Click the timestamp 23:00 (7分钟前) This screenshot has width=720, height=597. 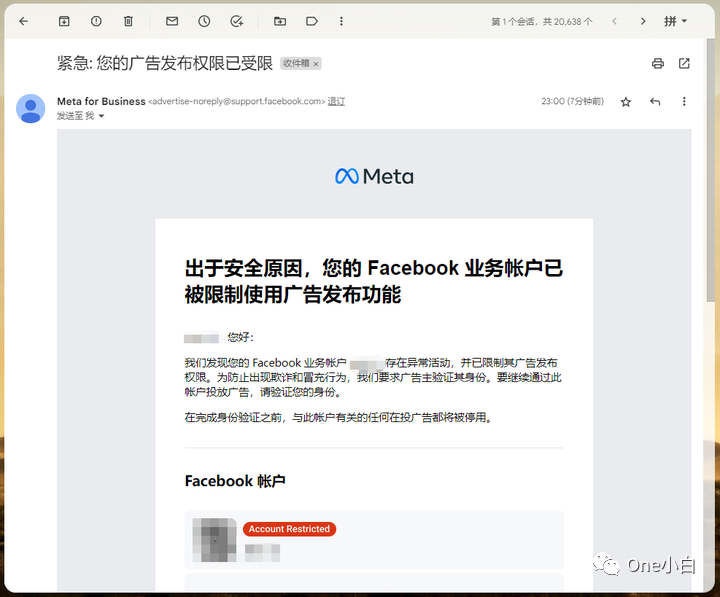[573, 101]
